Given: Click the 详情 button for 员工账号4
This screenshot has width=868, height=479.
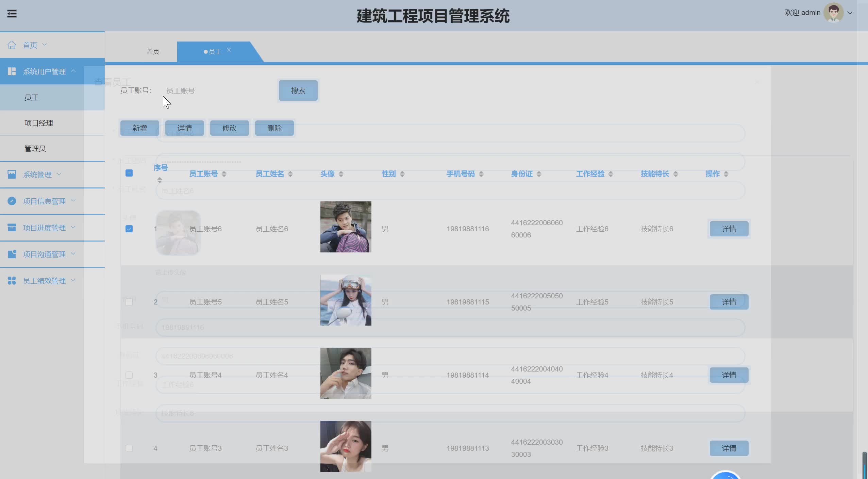Looking at the screenshot, I should (x=729, y=375).
